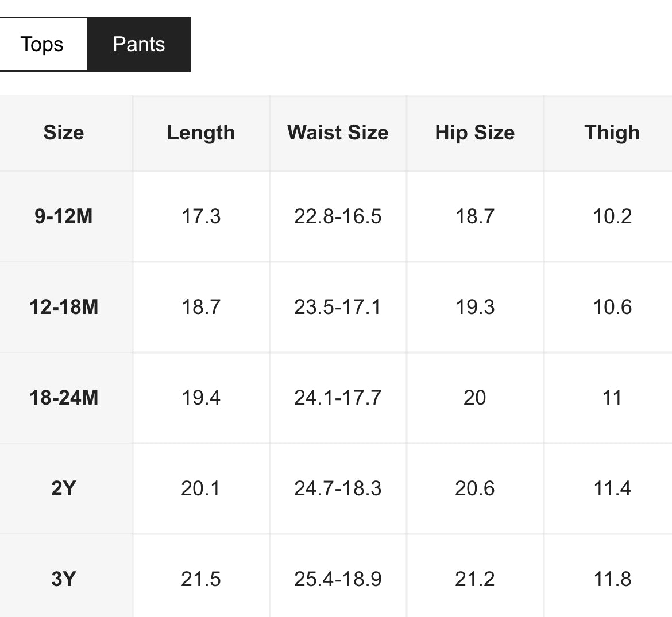Select the 3Y size row label
The height and width of the screenshot is (617, 672).
(x=64, y=579)
